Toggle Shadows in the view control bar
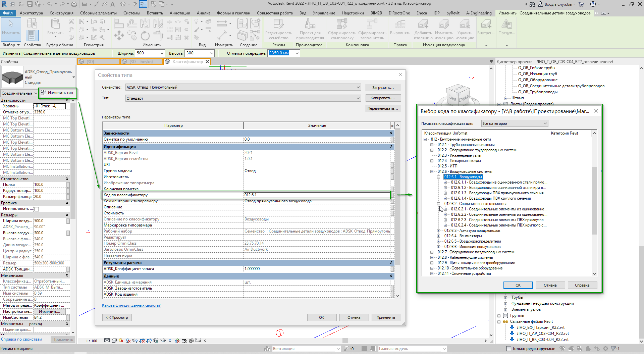 (128, 341)
